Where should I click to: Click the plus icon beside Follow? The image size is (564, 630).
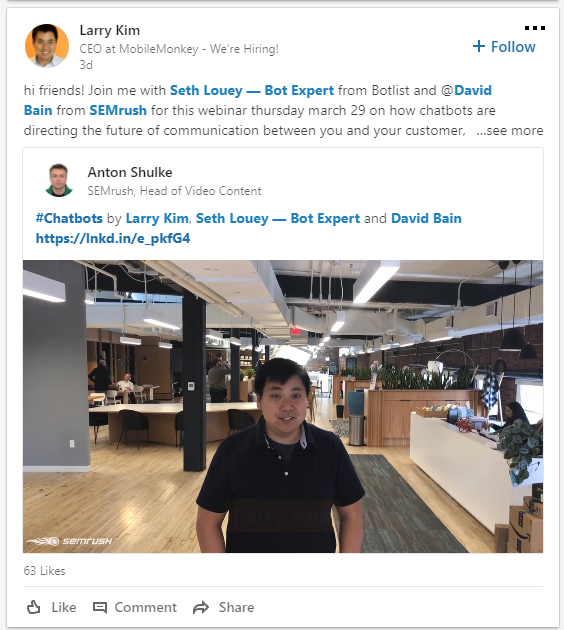click(x=478, y=46)
